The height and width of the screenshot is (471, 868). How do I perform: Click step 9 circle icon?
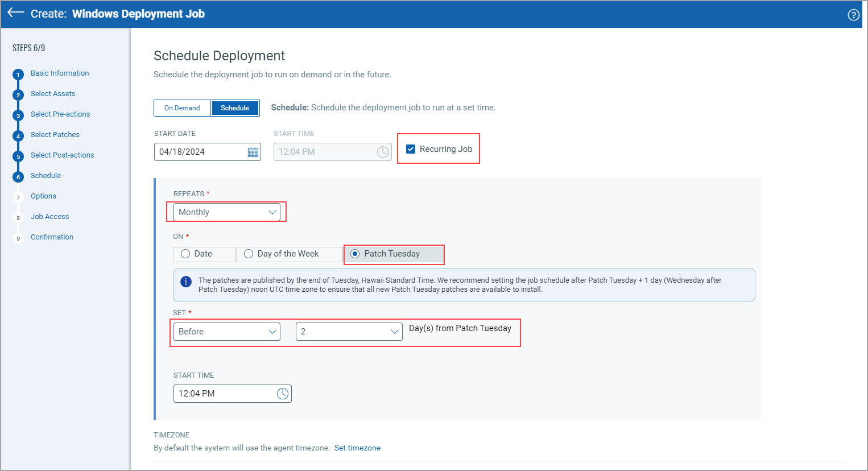[18, 238]
